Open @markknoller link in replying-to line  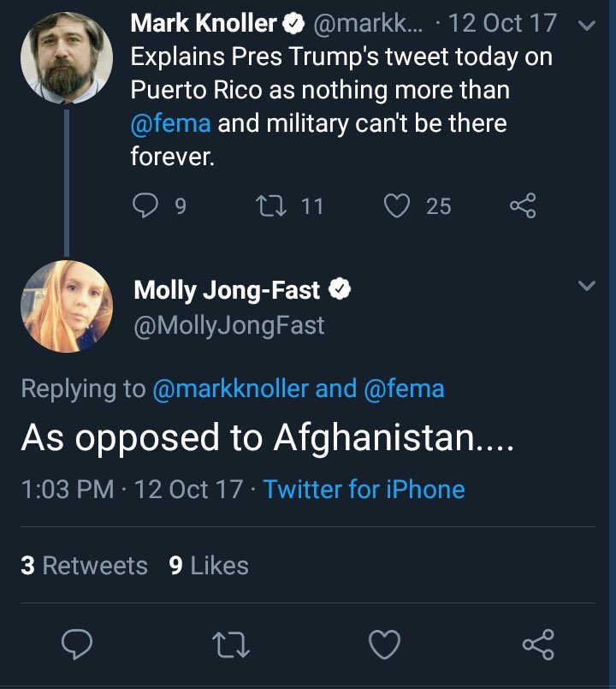click(230, 389)
